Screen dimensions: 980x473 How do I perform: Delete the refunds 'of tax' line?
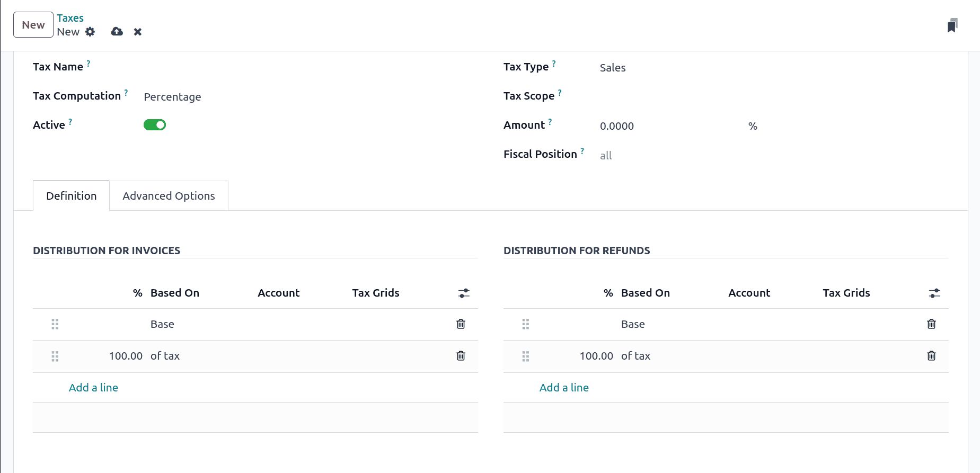pos(932,356)
